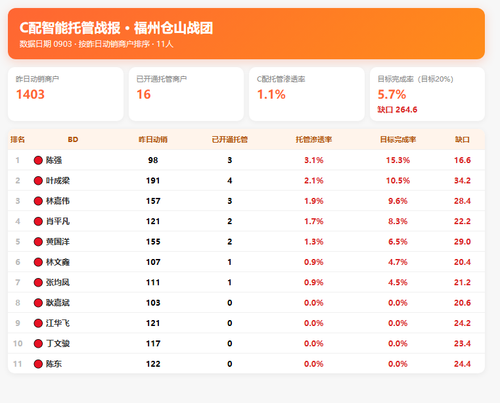Click the red dot beside 江华飞

click(38, 323)
